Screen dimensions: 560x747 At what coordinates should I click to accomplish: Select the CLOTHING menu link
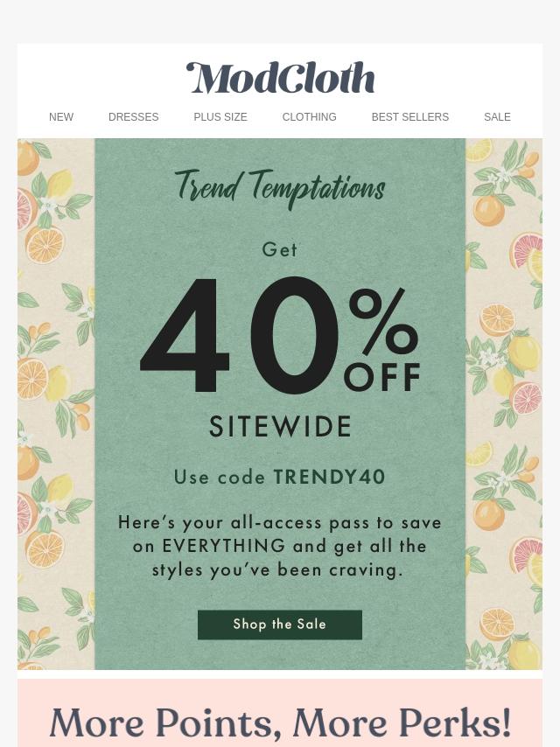click(309, 116)
